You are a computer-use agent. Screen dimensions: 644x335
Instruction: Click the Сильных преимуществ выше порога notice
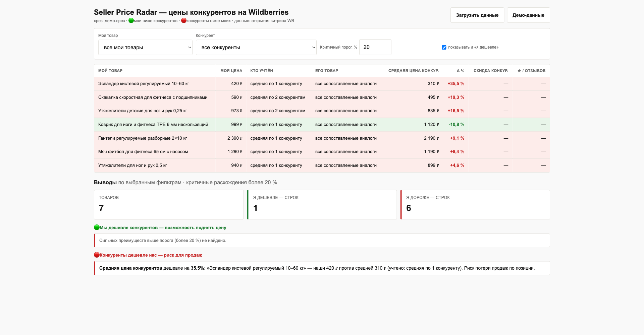tap(322, 241)
